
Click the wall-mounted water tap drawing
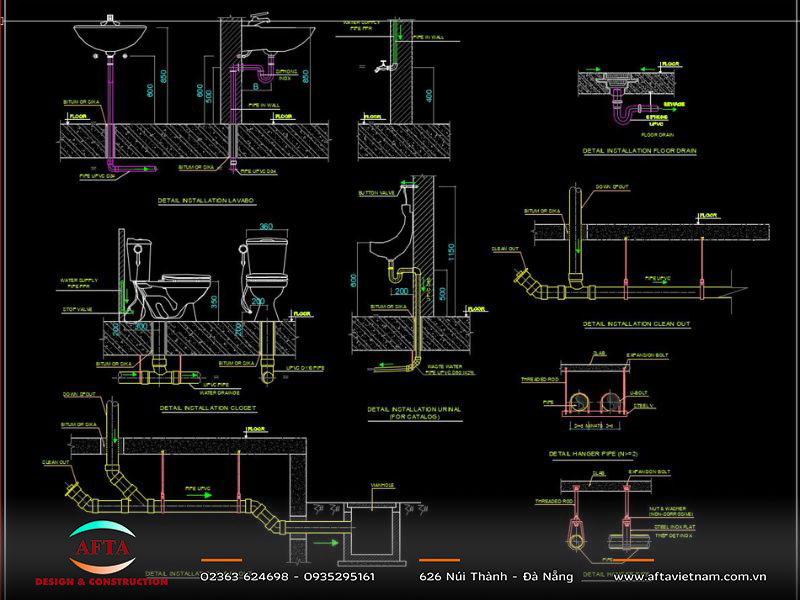pyautogui.click(x=383, y=66)
